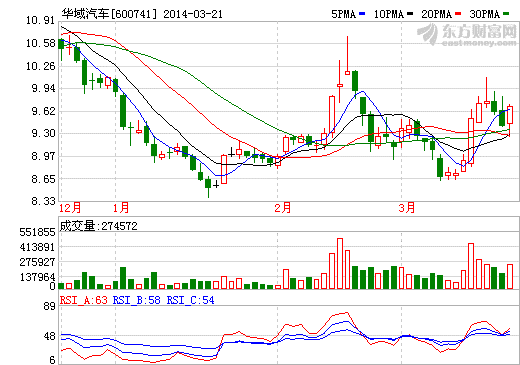Click the tallest red volume bar in March

point(471,266)
